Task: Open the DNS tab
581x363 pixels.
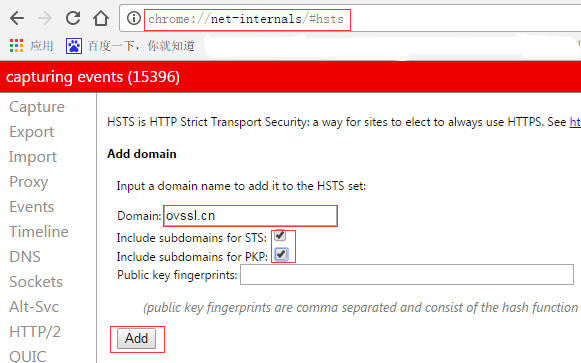Action: (x=25, y=257)
